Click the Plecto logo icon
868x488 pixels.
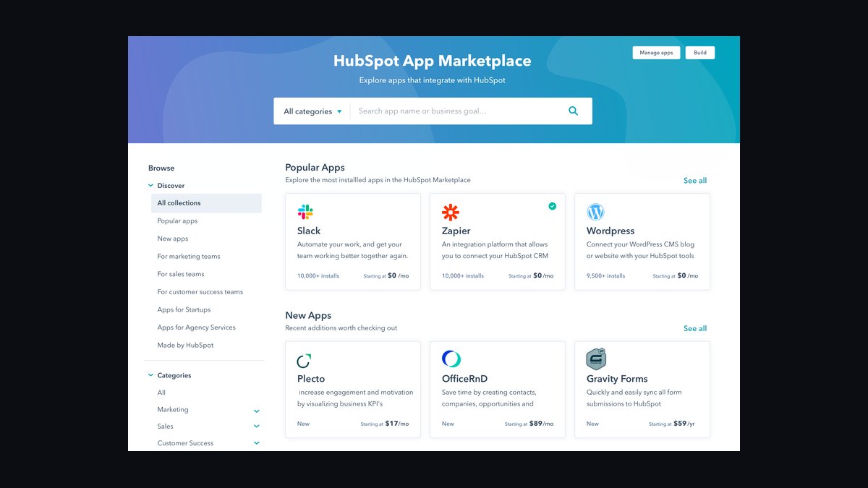(x=305, y=360)
